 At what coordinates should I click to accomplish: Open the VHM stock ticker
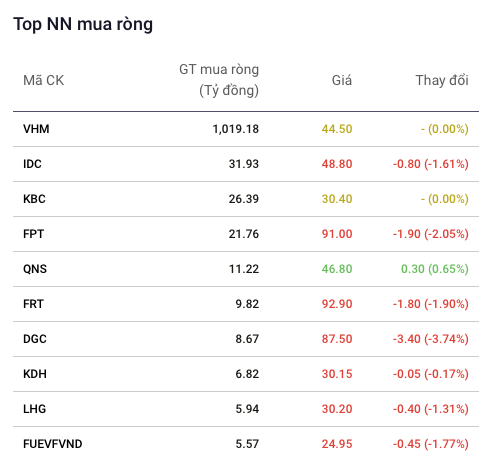36,129
